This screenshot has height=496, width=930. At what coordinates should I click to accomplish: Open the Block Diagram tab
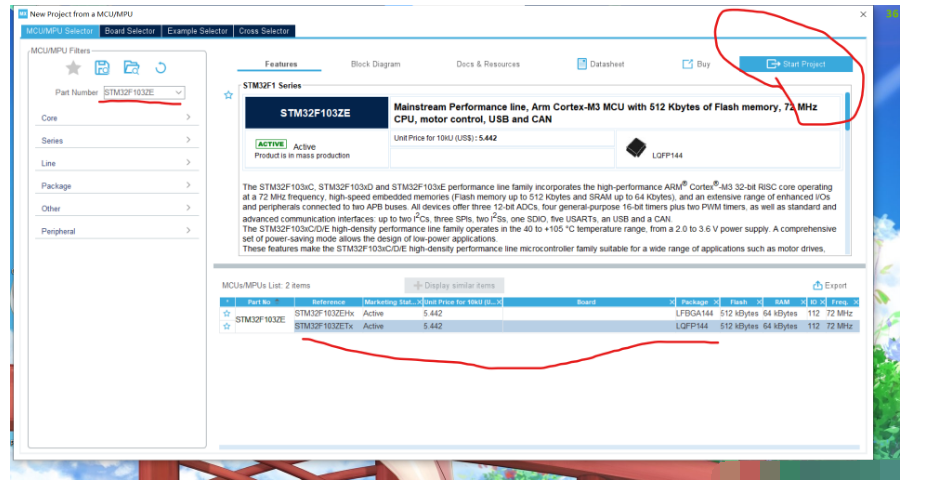[375, 64]
